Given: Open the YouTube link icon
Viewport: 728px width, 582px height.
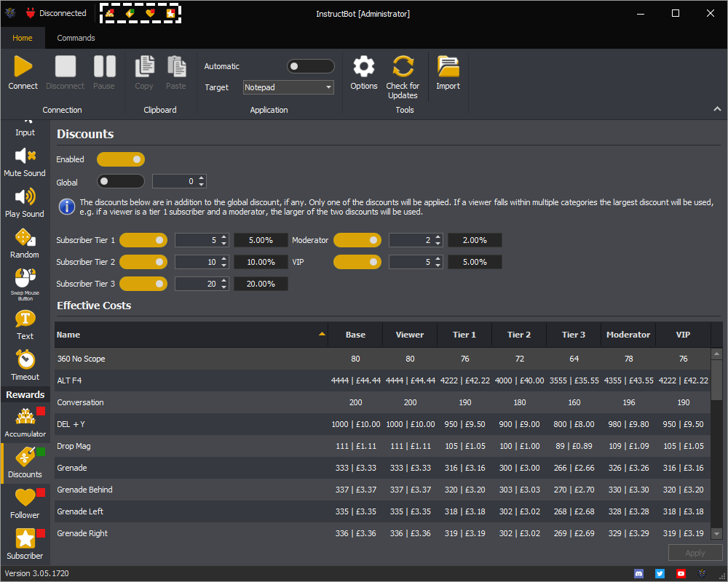Looking at the screenshot, I should 681,574.
